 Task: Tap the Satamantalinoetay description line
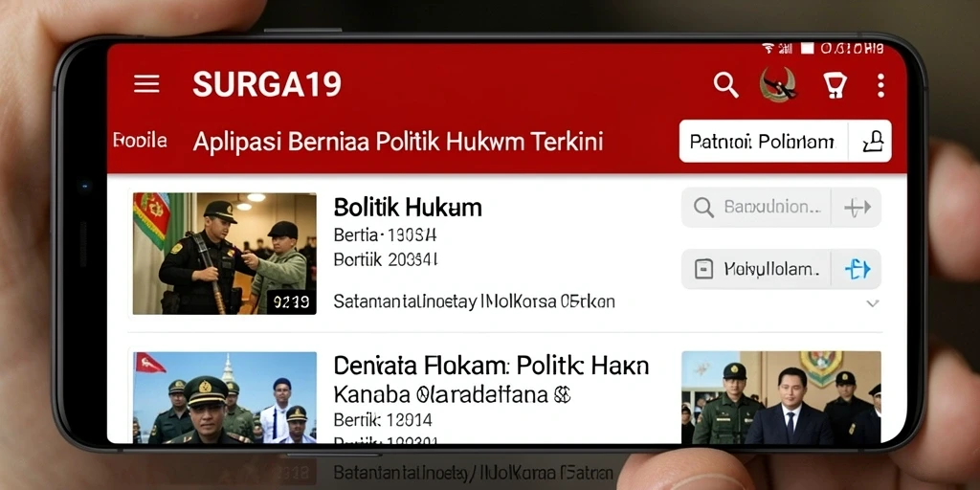coord(474,301)
